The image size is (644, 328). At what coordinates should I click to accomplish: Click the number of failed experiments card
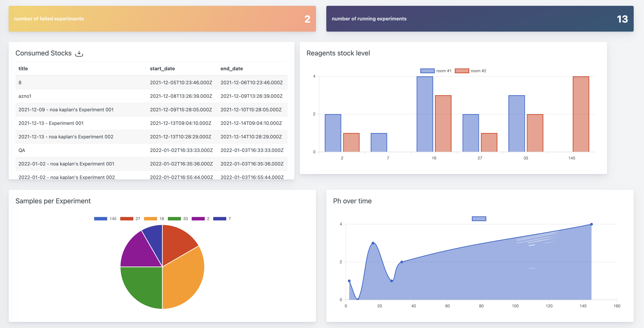coord(162,18)
